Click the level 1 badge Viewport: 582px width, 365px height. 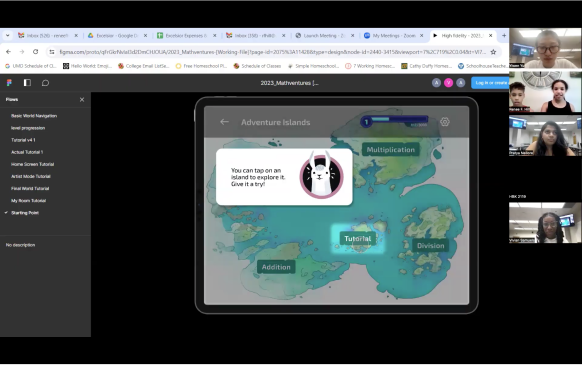[x=366, y=122]
